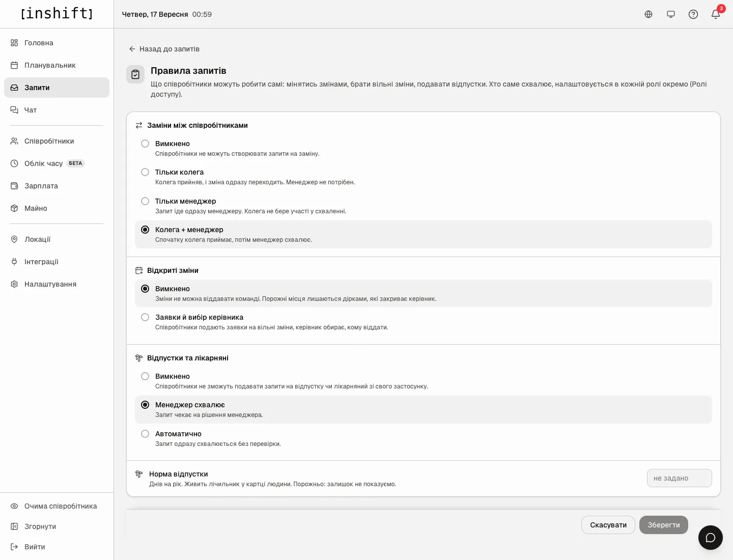Select Тільки колега radio option
Image resolution: width=733 pixels, height=560 pixels.
coord(424,177)
